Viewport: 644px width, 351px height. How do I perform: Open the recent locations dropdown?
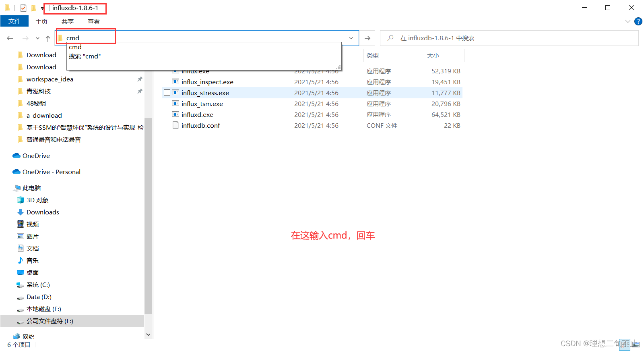(x=37, y=38)
